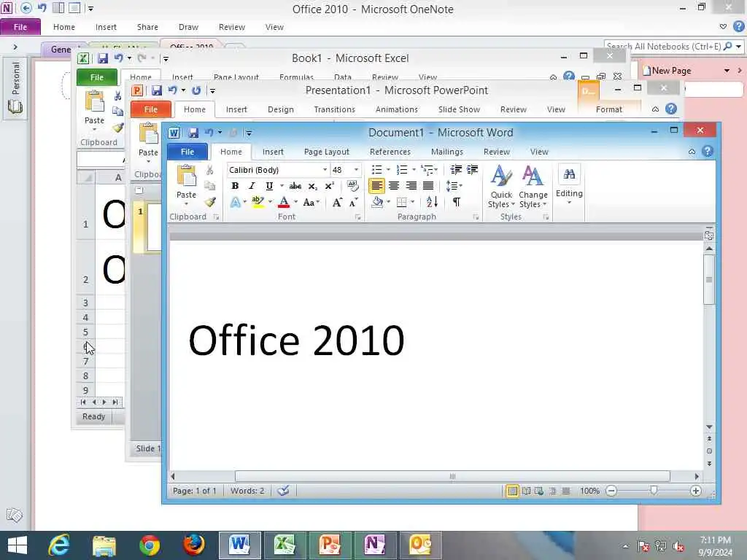Click Format Painter brush in Word
This screenshot has height=560, width=747.
(210, 202)
